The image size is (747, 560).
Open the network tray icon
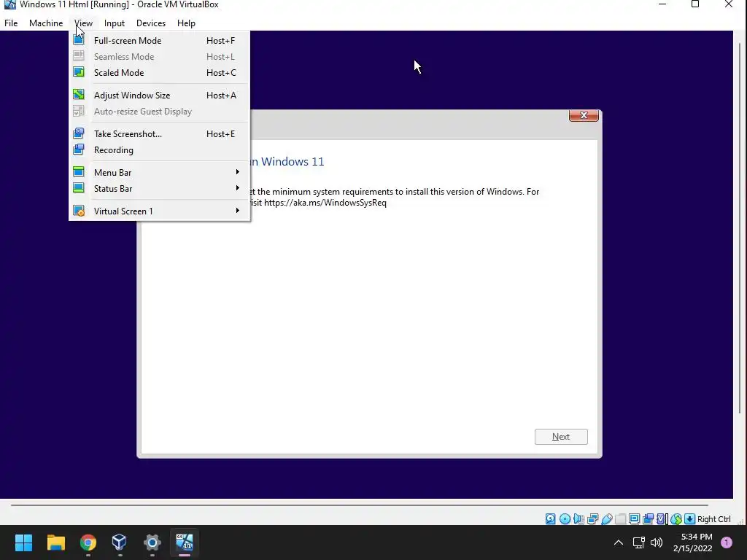[x=638, y=542]
